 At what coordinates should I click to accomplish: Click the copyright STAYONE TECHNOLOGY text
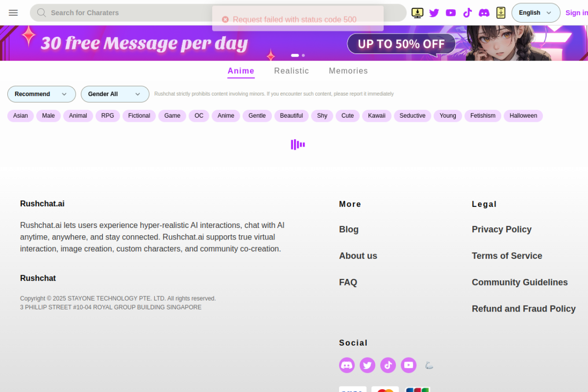pos(118,298)
